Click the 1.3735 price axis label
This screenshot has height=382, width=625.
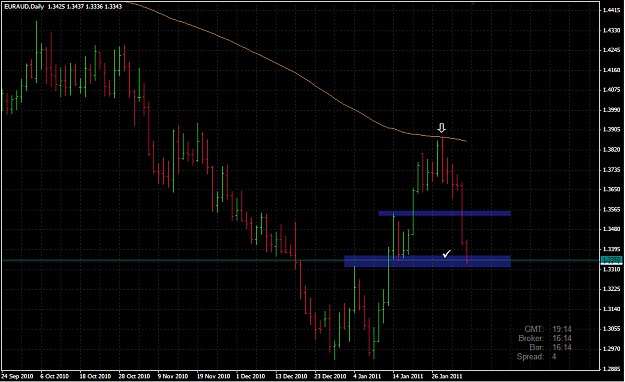(611, 170)
